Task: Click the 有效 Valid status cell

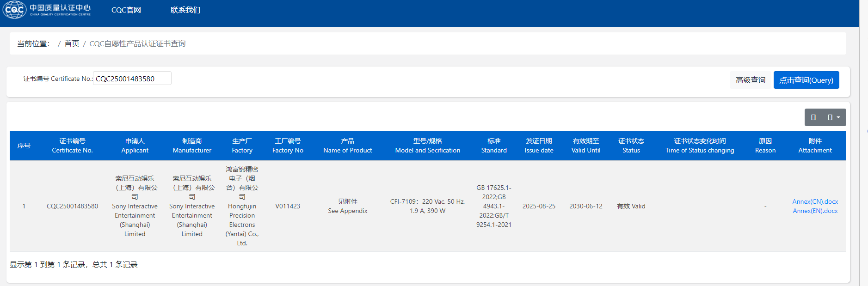Action: pyautogui.click(x=631, y=206)
